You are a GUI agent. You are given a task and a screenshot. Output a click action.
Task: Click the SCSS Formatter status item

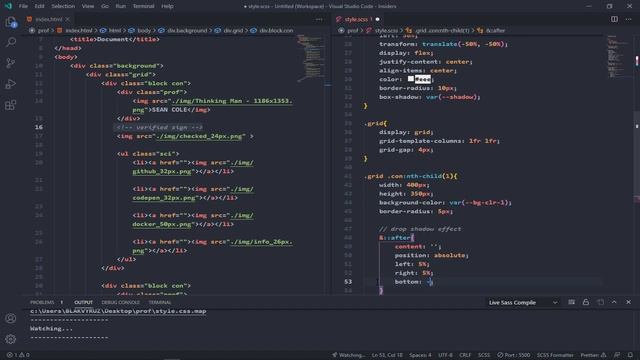(555, 355)
